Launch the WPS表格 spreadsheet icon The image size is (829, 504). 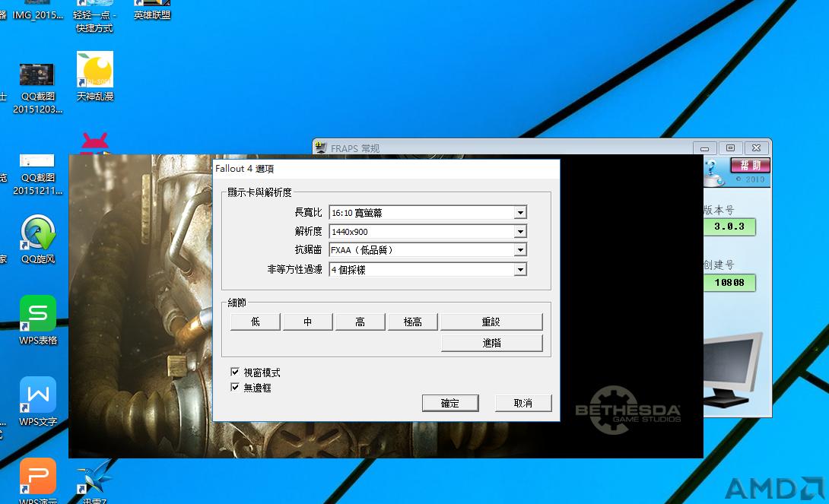(x=38, y=320)
